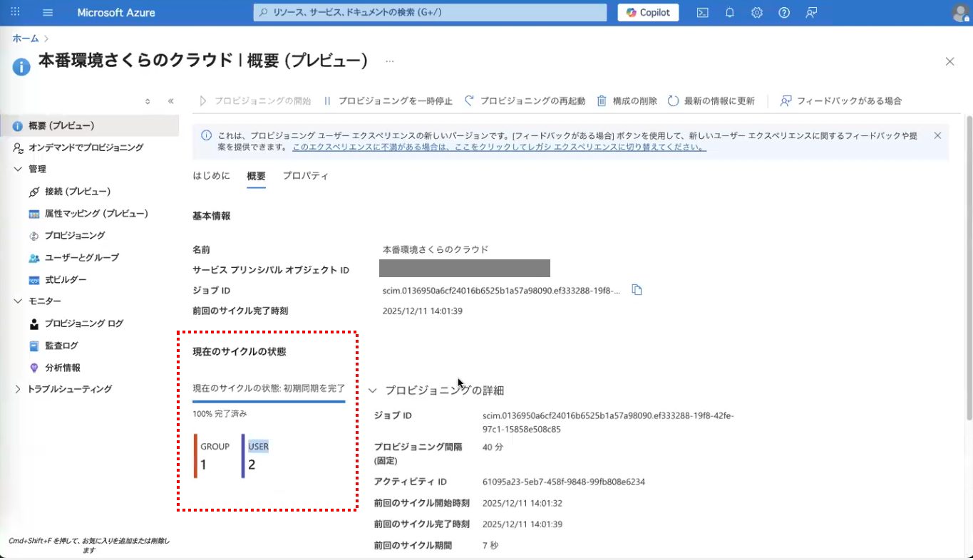Image resolution: width=973 pixels, height=560 pixels.
Task: Click プロビジョニングの再起動 button
Action: [x=525, y=101]
